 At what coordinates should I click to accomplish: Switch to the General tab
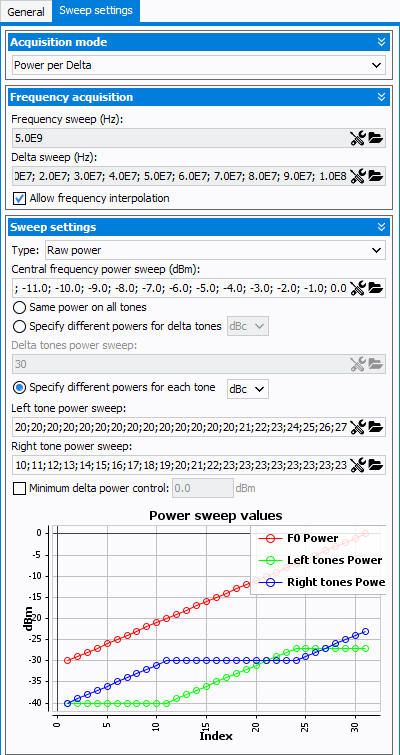tap(26, 12)
